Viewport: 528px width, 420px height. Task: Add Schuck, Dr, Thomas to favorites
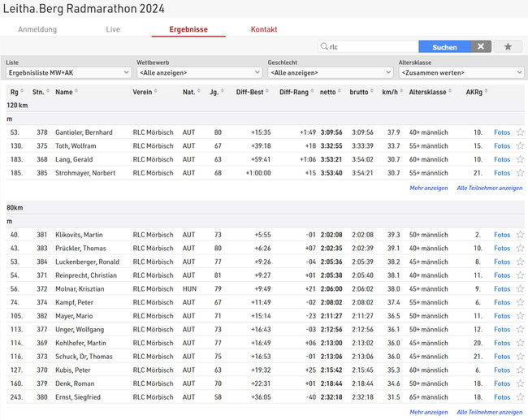tap(520, 357)
